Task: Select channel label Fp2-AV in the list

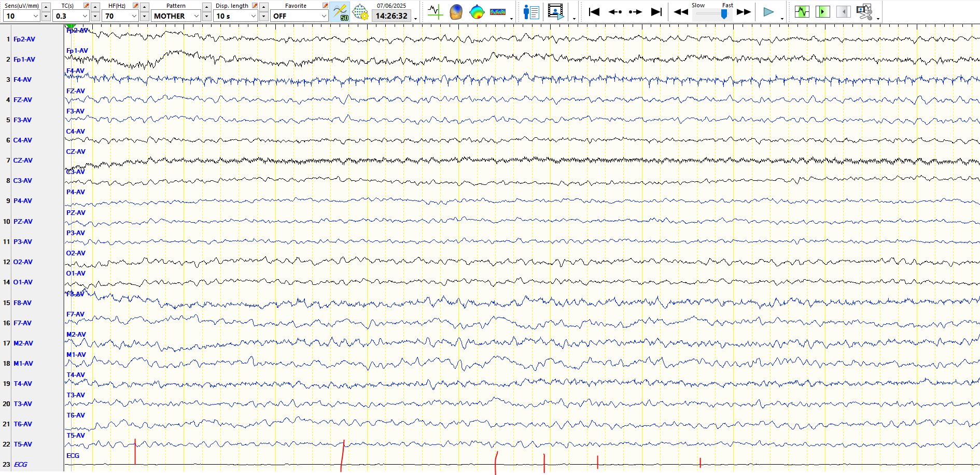Action: pyautogui.click(x=24, y=39)
